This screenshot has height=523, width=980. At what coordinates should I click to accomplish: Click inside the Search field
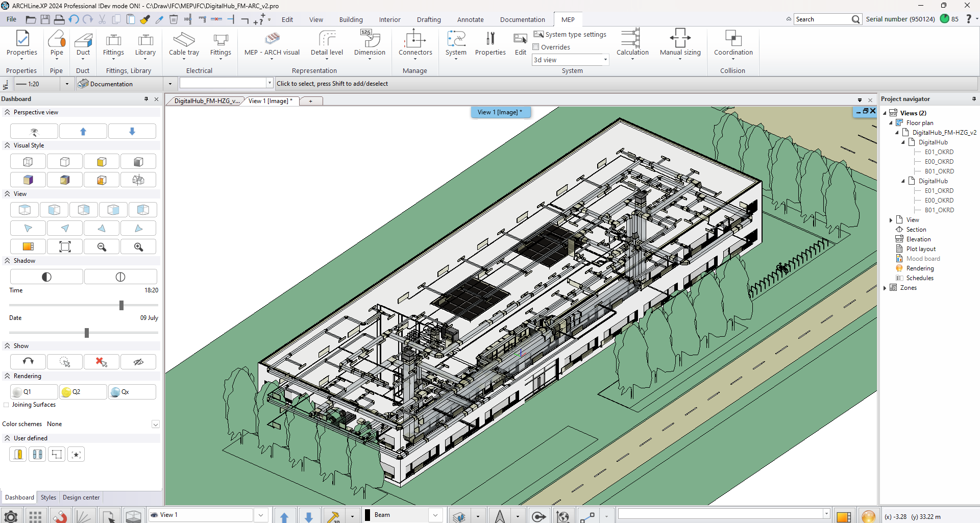coord(822,19)
